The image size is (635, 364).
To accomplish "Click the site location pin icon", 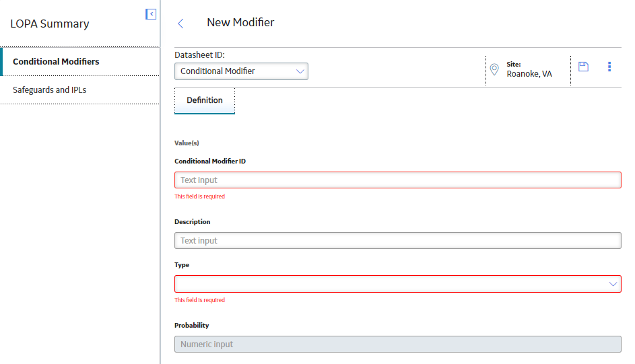I will [494, 69].
